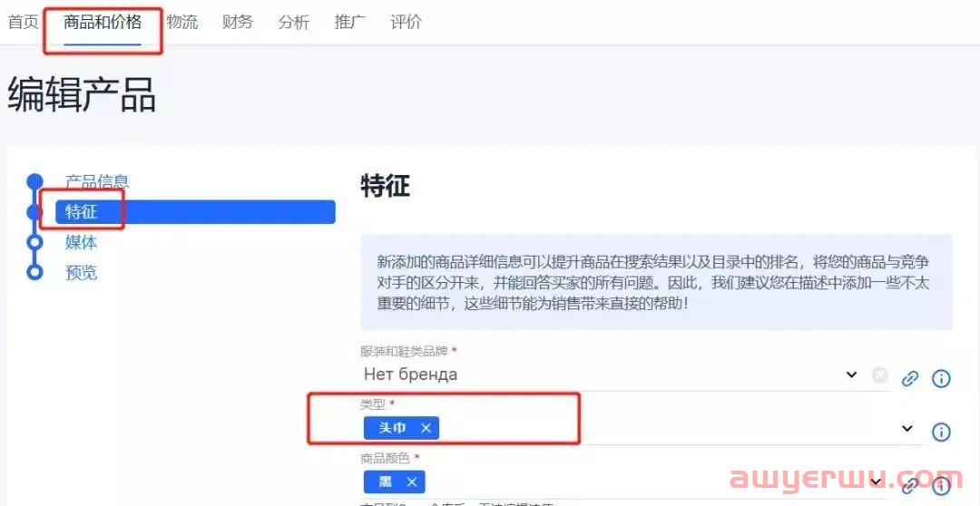Switch to the 物流 tab
This screenshot has width=980, height=506.
[181, 23]
